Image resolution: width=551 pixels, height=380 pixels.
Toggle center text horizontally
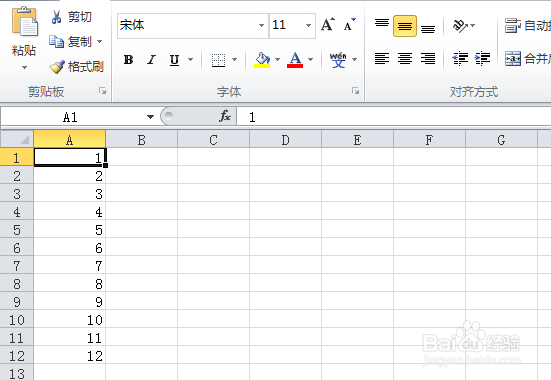click(405, 58)
